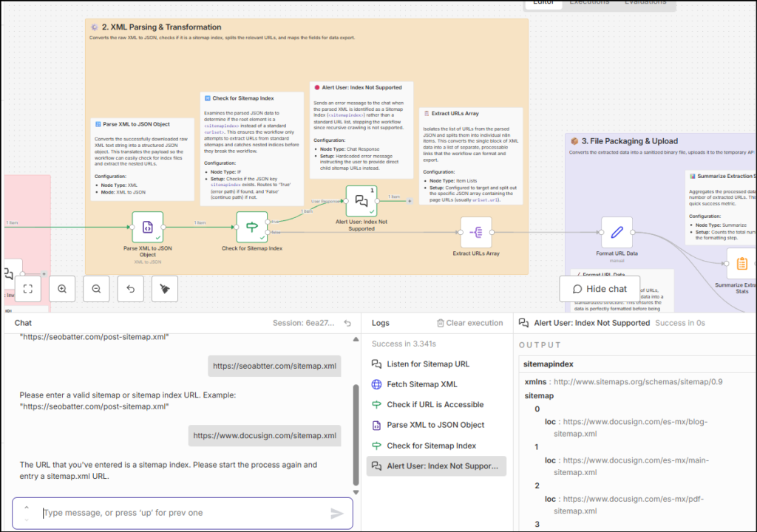This screenshot has height=532, width=757.
Task: Select Listen for Sitemap URL log entry
Action: tap(436, 364)
